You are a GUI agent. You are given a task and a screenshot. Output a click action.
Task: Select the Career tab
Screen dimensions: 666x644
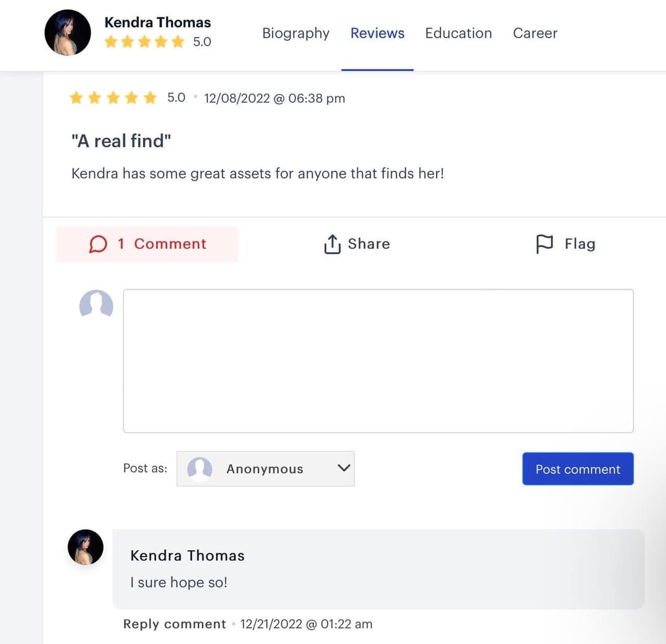[535, 33]
